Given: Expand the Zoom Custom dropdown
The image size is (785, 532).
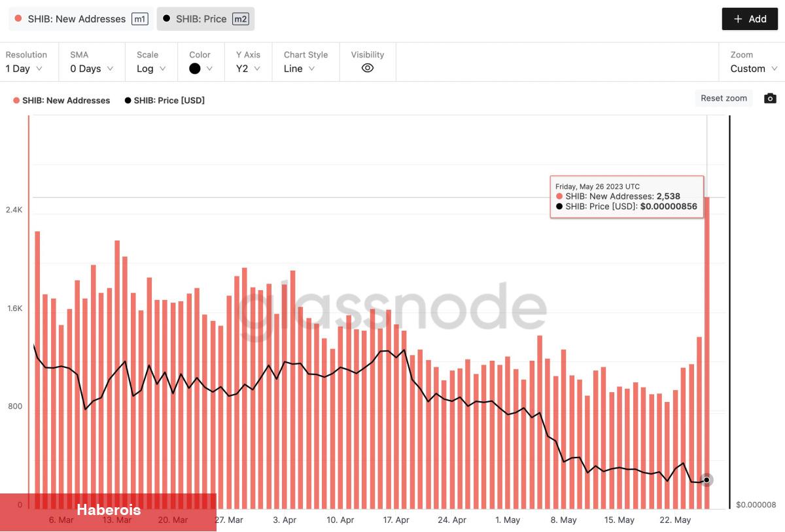Looking at the screenshot, I should [754, 69].
